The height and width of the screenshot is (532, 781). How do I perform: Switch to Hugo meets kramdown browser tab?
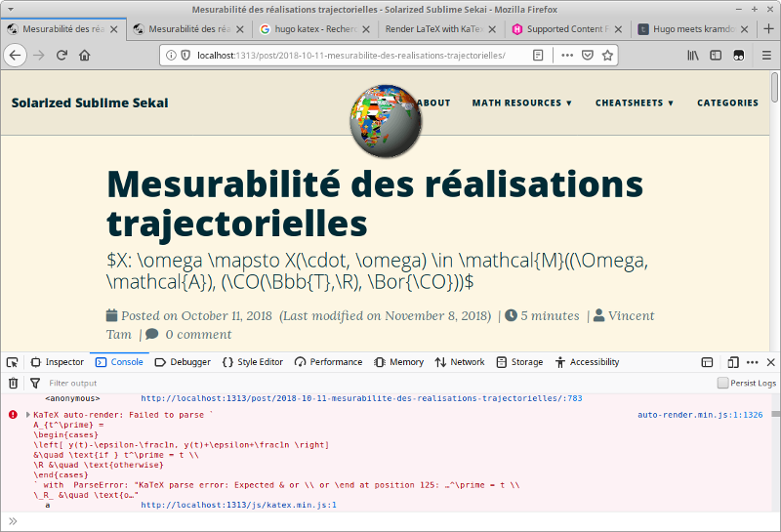[691, 29]
